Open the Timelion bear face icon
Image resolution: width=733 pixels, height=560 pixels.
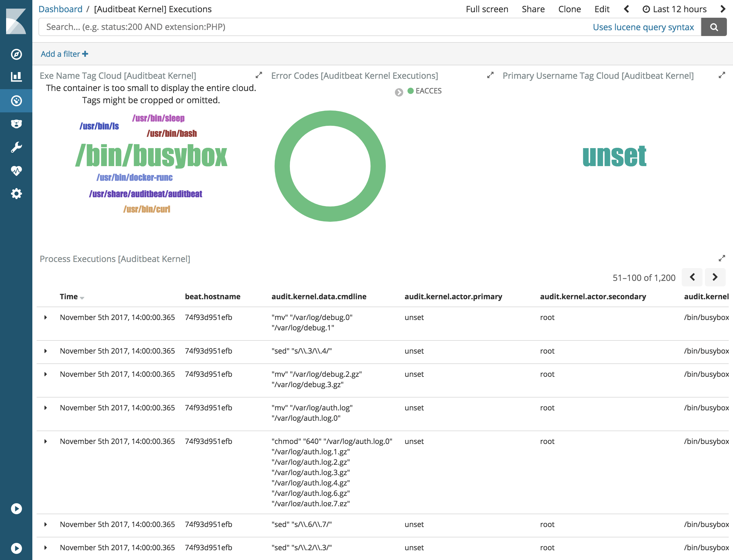pyautogui.click(x=16, y=124)
